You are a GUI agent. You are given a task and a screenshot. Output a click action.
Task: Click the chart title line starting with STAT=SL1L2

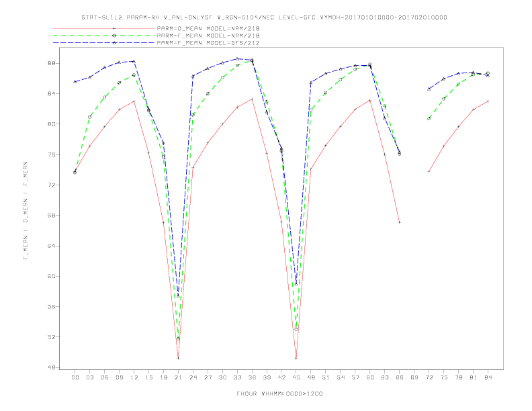pyautogui.click(x=264, y=17)
